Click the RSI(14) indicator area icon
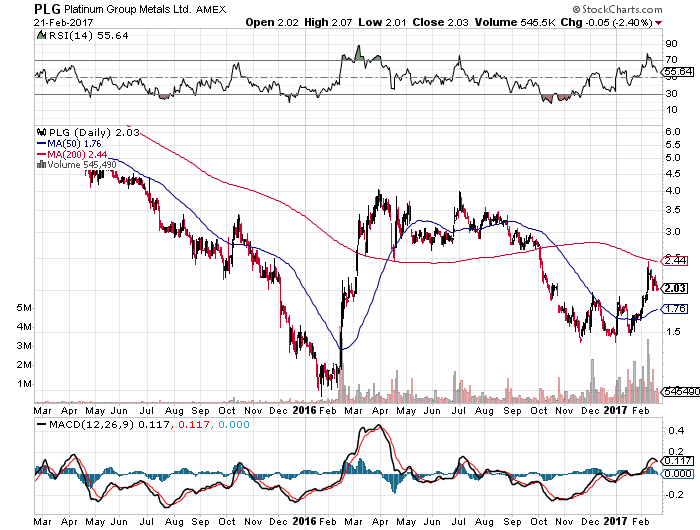This screenshot has height=530, width=700. click(x=41, y=35)
